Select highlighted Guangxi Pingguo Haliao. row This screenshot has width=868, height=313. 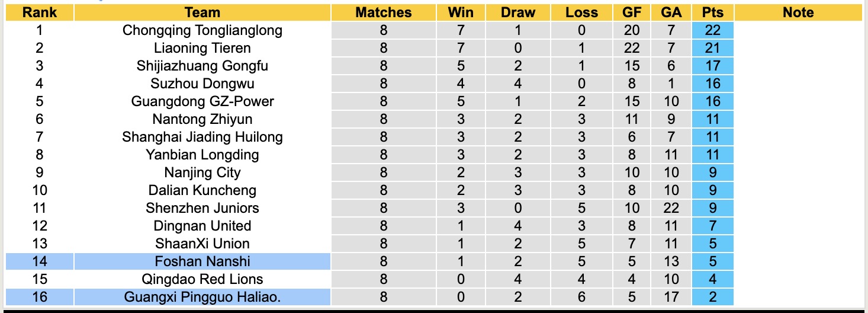point(202,297)
